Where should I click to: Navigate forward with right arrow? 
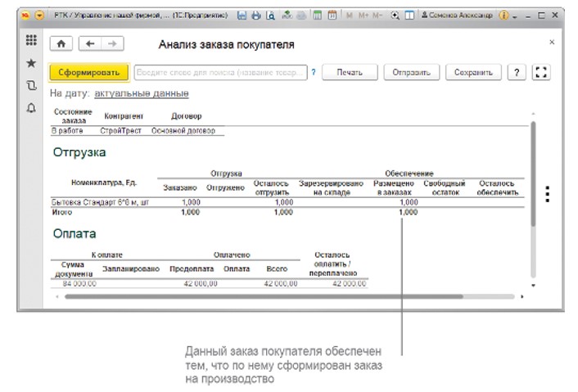tap(112, 44)
